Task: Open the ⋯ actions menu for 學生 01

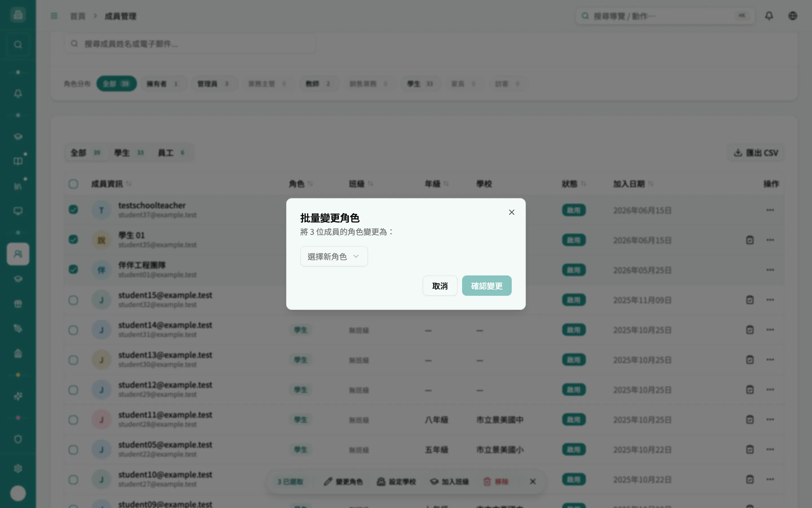Action: pyautogui.click(x=770, y=240)
